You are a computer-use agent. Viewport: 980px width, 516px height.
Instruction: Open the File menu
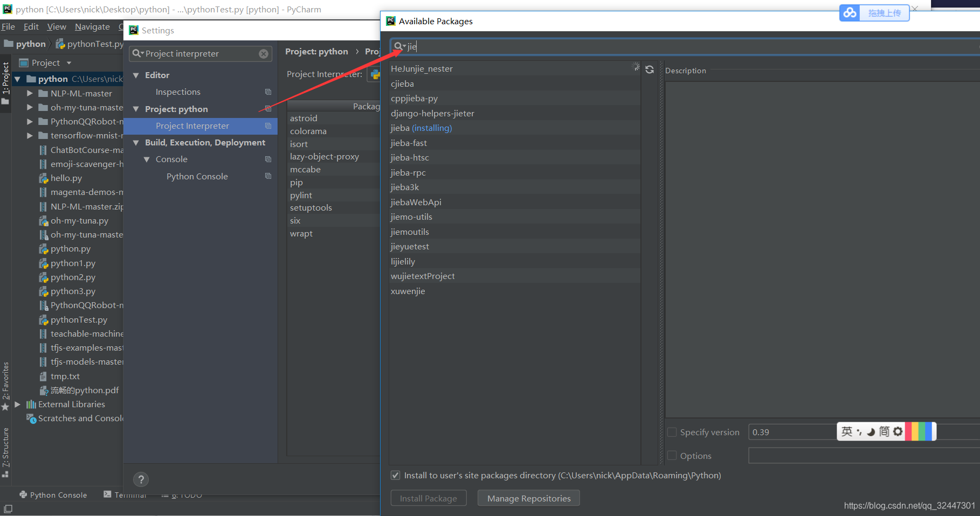[x=8, y=26]
